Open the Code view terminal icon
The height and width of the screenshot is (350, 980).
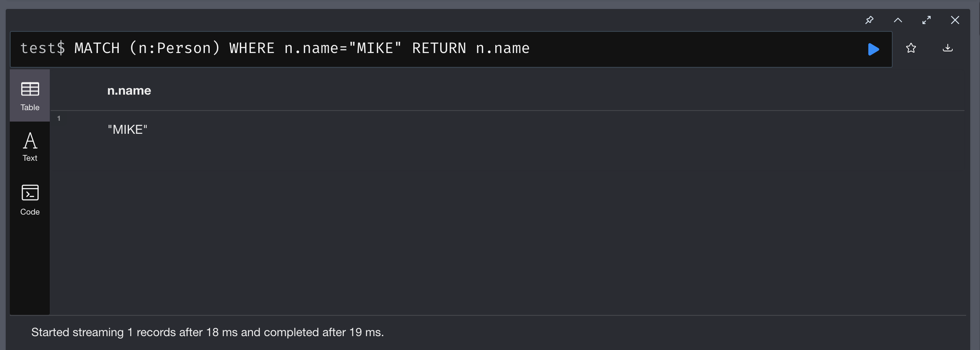tap(30, 193)
